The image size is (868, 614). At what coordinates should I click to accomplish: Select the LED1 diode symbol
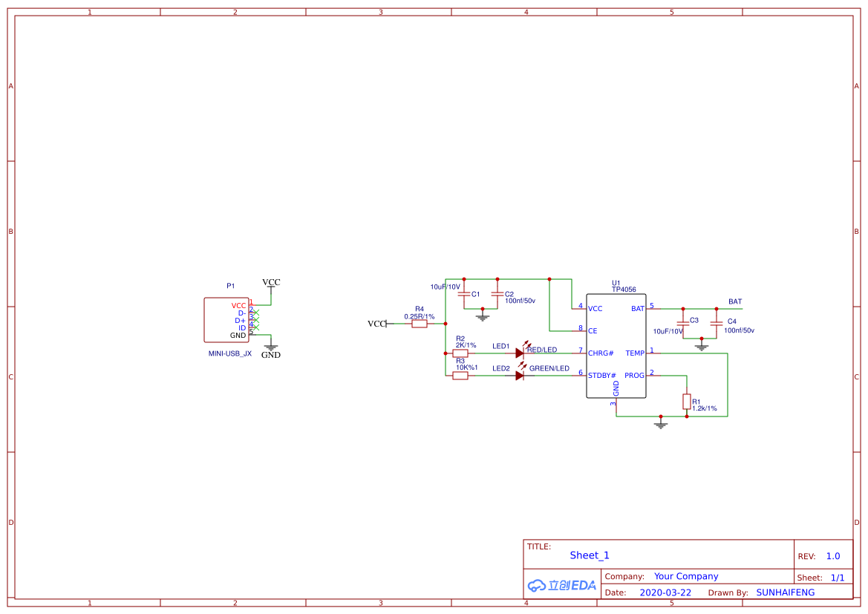(x=521, y=352)
